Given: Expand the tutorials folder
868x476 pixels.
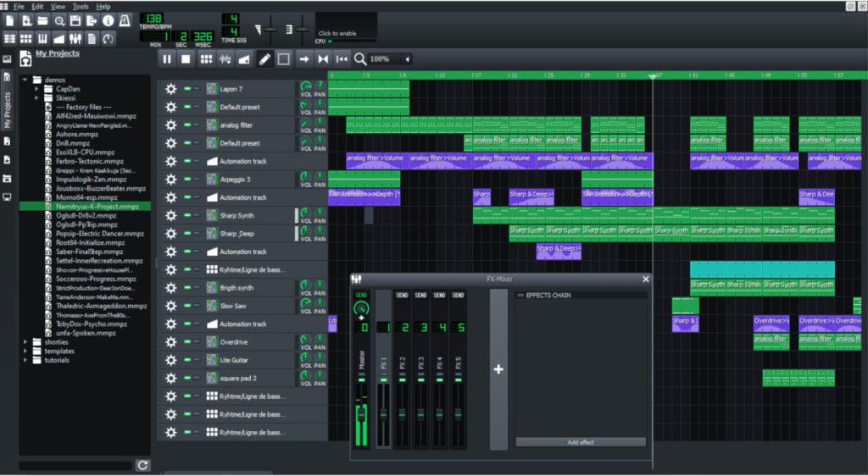Looking at the screenshot, I should [25, 361].
